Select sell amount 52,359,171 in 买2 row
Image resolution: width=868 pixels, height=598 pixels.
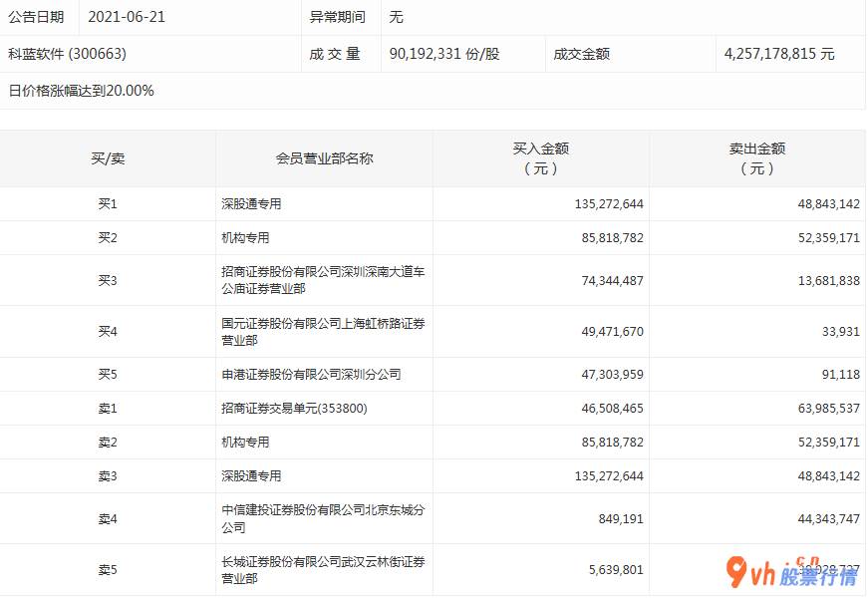[x=829, y=237]
